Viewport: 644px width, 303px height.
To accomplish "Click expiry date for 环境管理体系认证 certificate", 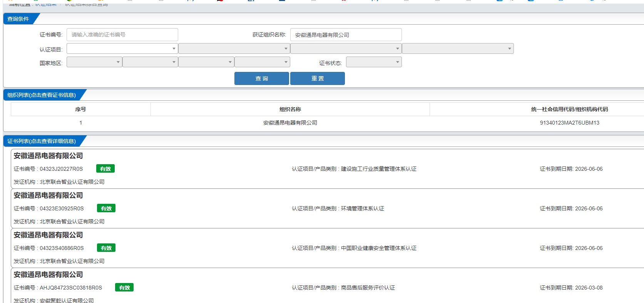I will (x=589, y=208).
